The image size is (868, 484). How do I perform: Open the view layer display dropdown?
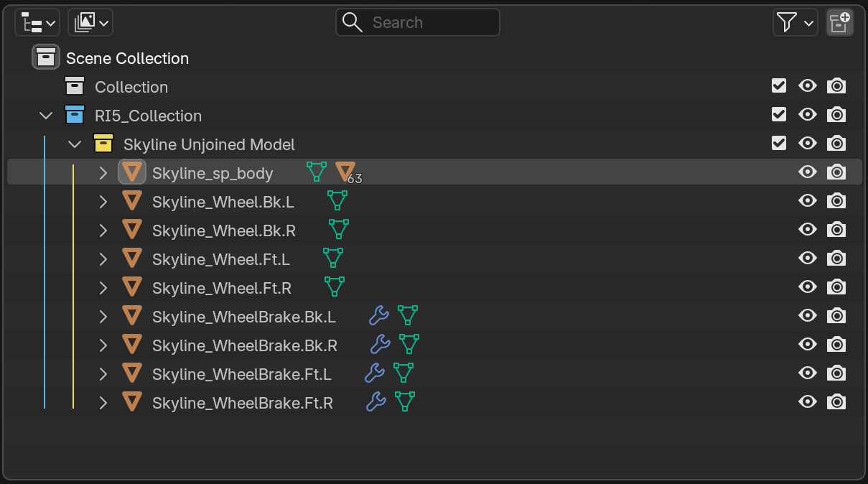90,22
